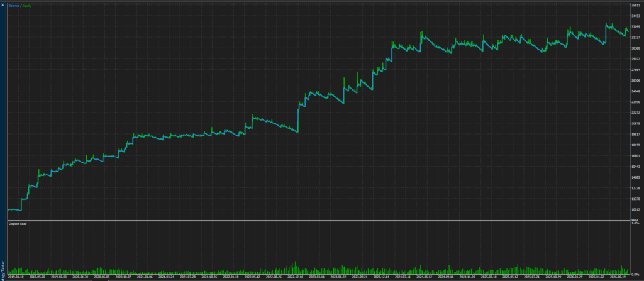The image size is (644, 281).
Task: Click the 2022.05.12 date label
Action: pos(252,277)
